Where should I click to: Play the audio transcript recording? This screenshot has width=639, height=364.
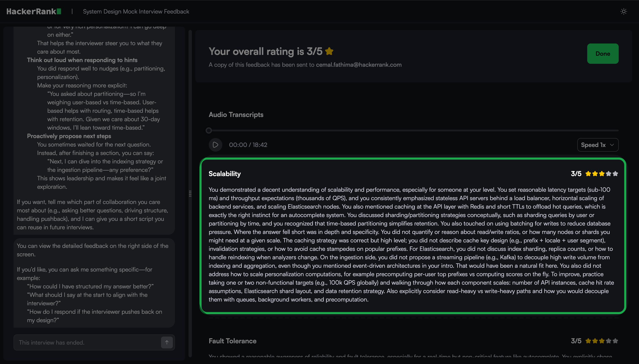tap(215, 145)
